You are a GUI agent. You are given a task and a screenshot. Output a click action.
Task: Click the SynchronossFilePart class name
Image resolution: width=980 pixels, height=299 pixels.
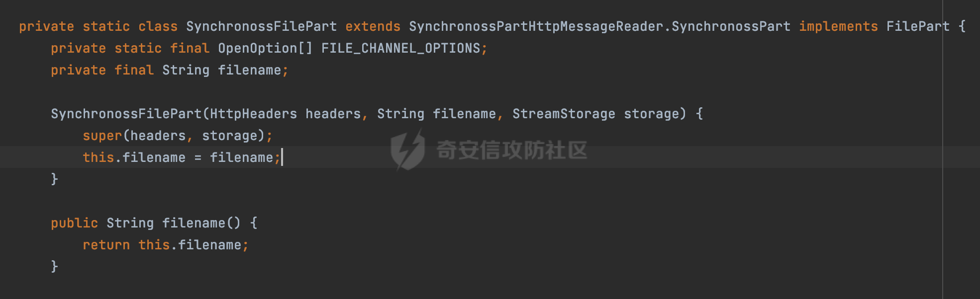click(x=261, y=27)
